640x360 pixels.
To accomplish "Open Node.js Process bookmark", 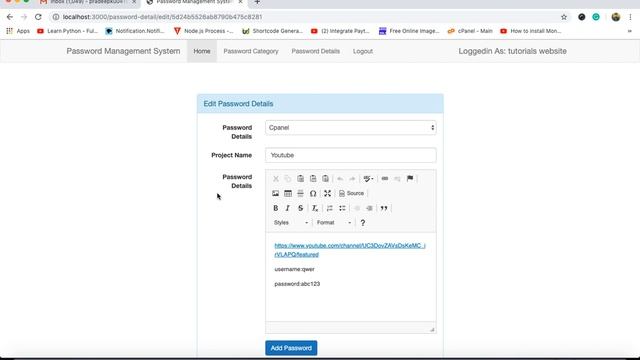I will tap(204, 31).
